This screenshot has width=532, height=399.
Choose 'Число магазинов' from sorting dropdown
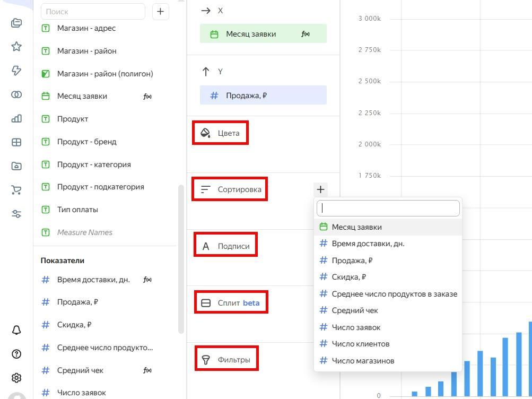[388, 361]
